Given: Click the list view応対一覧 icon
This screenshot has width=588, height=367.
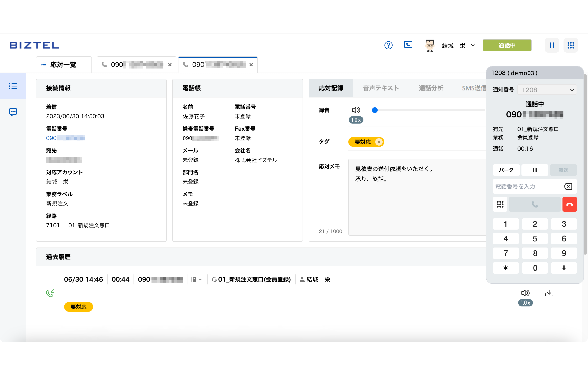Looking at the screenshot, I should pyautogui.click(x=44, y=65).
